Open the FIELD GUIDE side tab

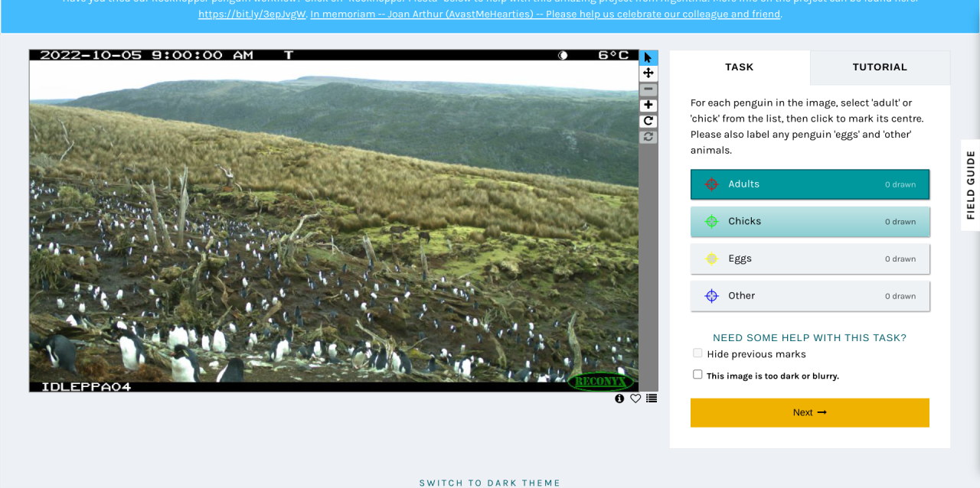click(x=970, y=185)
